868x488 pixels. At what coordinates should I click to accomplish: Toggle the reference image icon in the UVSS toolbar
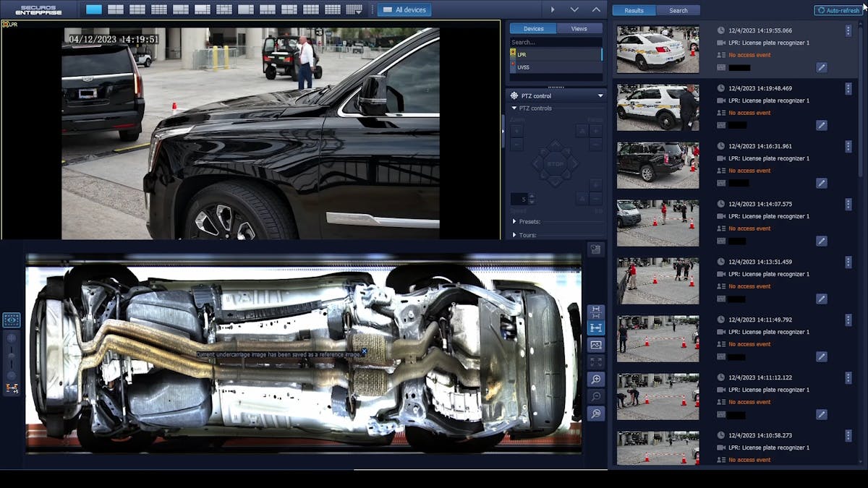pos(595,345)
